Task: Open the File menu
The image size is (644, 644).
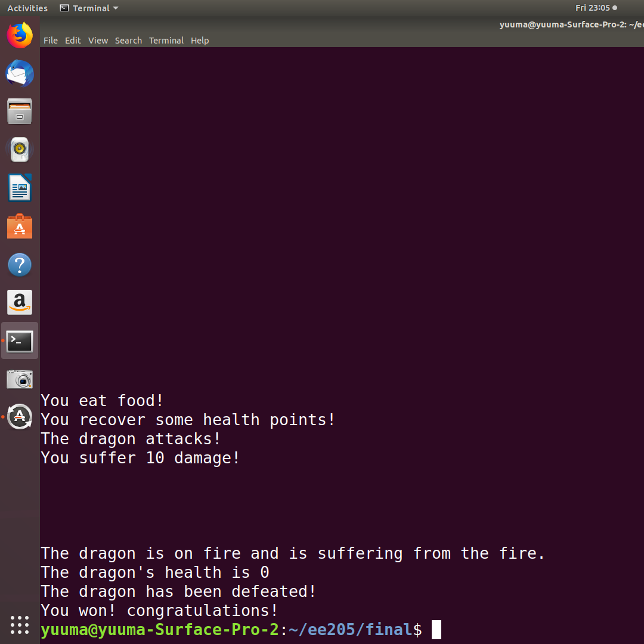Action: coord(51,41)
